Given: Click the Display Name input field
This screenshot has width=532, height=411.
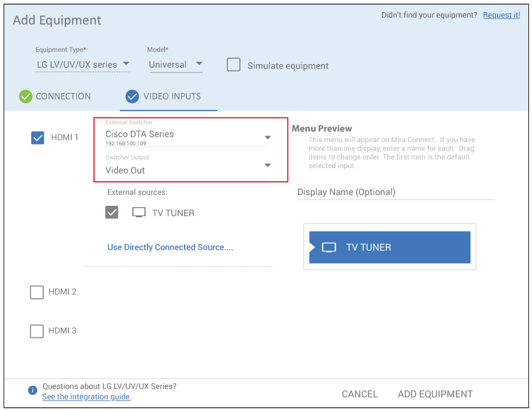Looking at the screenshot, I should [395, 192].
